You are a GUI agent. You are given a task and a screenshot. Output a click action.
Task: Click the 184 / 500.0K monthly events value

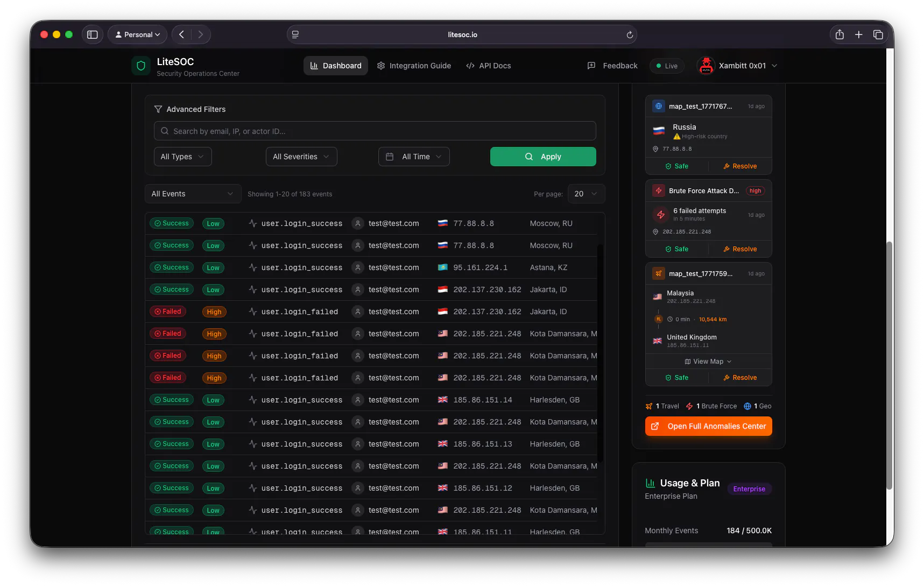[x=749, y=531]
